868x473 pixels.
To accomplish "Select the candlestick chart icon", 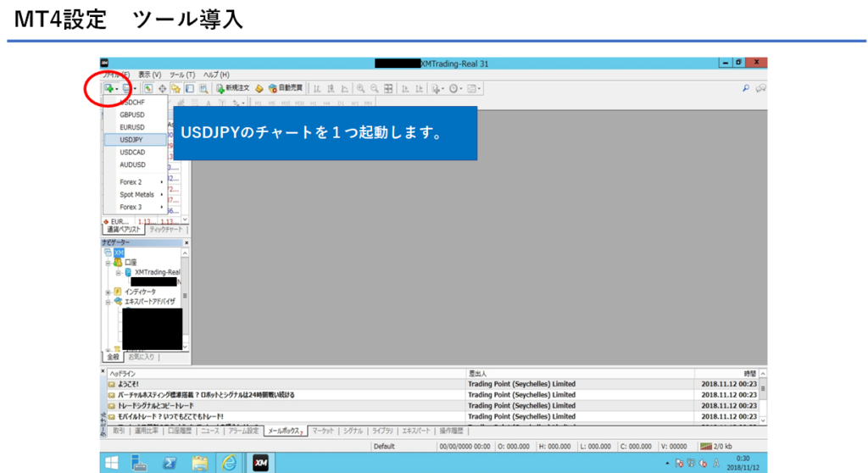I will click(331, 88).
